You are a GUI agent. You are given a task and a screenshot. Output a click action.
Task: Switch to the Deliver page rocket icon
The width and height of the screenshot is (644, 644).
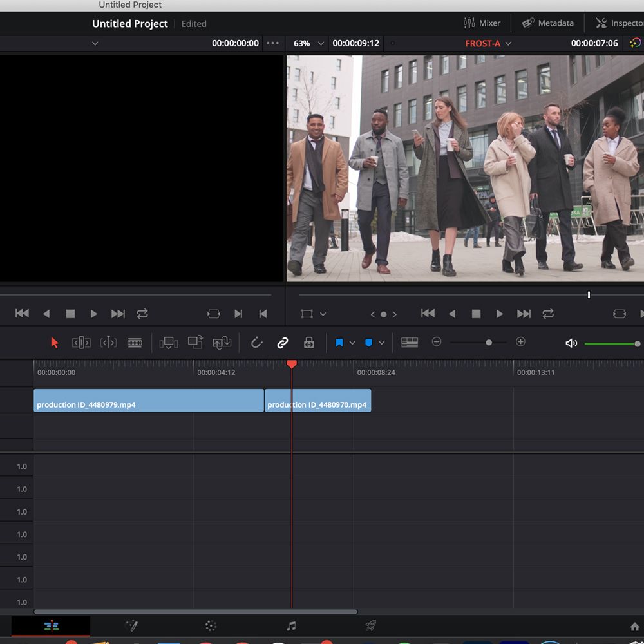click(369, 625)
